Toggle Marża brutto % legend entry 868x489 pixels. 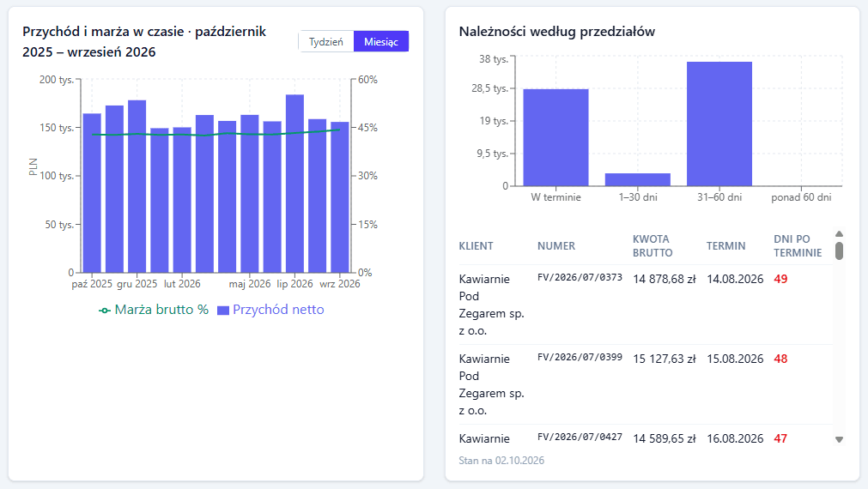point(154,310)
